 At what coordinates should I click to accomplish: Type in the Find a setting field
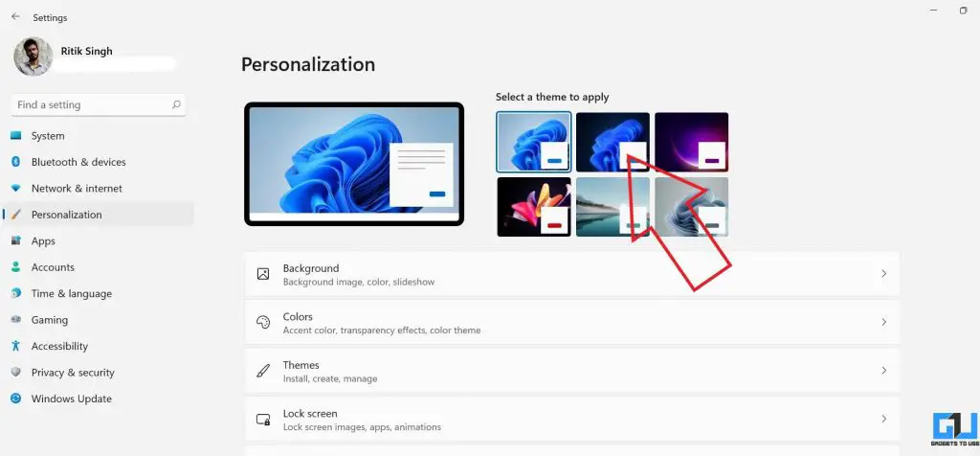pos(91,104)
